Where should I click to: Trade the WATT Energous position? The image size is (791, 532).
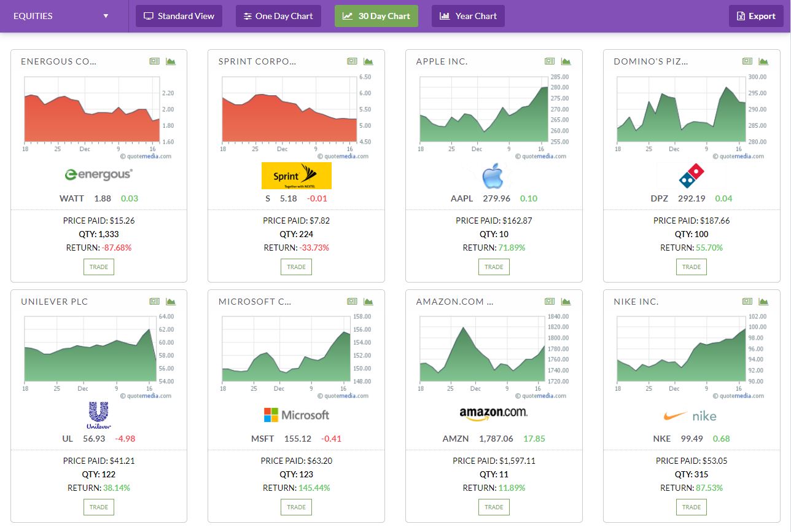(x=99, y=267)
